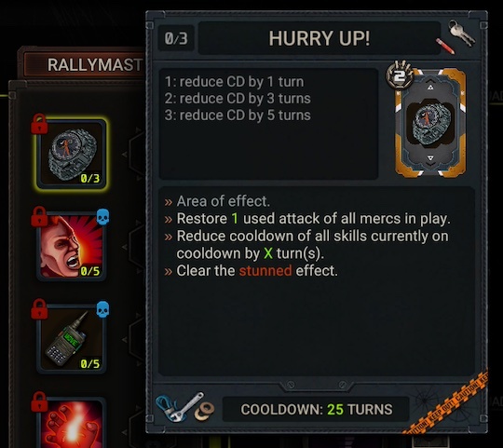Click the down arrow on the skill card

click(430, 160)
